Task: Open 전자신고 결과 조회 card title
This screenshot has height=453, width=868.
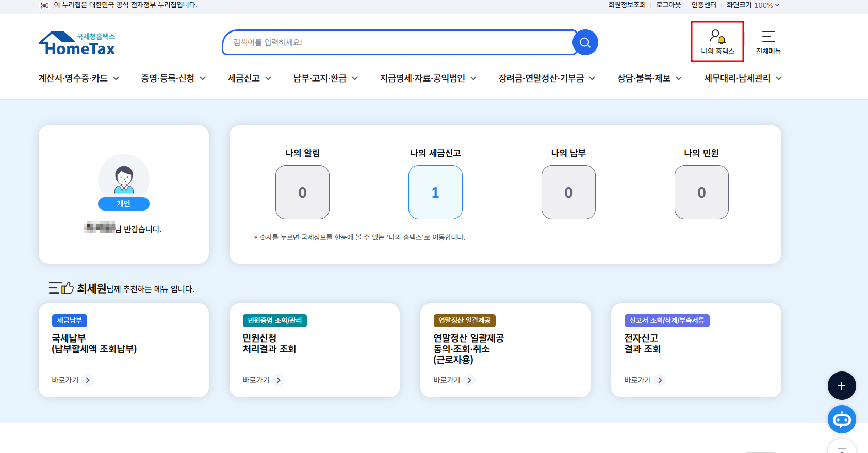Action: [643, 344]
